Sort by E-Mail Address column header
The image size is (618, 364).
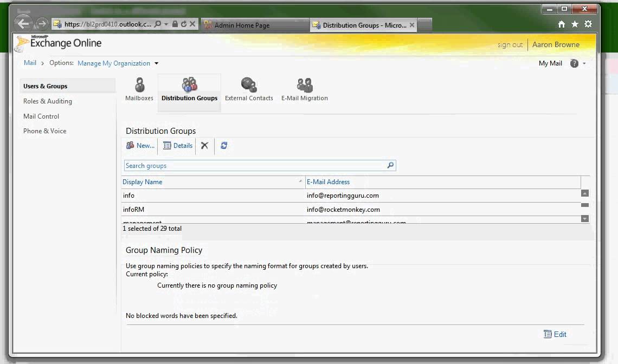click(328, 182)
